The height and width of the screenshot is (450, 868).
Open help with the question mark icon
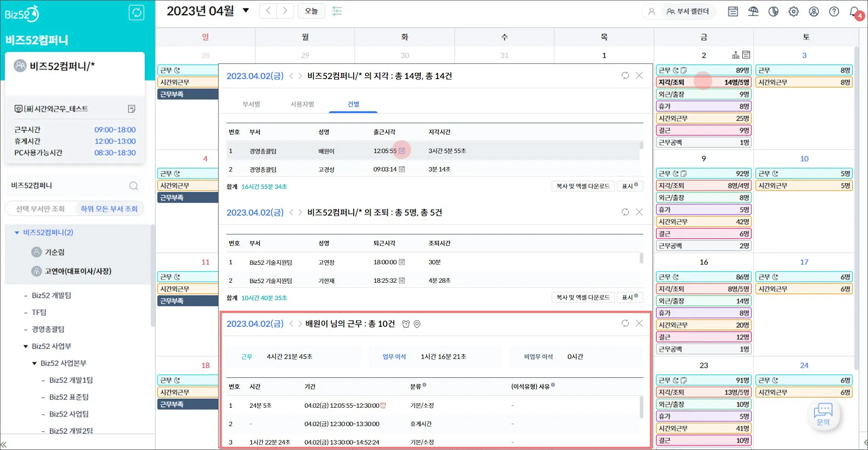(x=834, y=11)
